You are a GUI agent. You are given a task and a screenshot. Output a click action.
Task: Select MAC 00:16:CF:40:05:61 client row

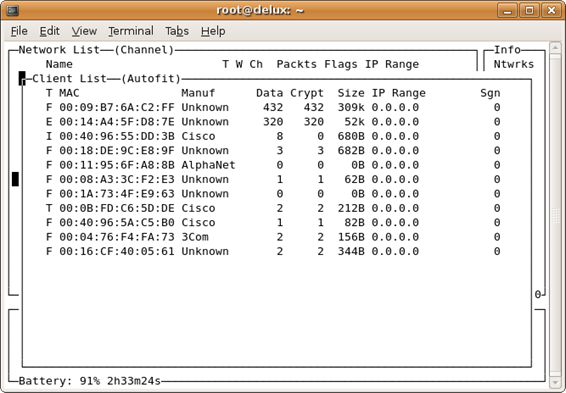273,252
